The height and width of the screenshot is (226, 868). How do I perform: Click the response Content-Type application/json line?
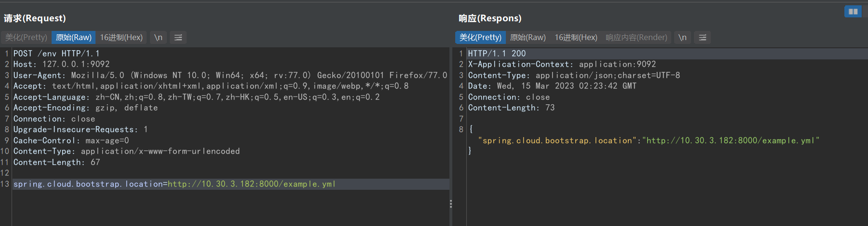click(574, 75)
